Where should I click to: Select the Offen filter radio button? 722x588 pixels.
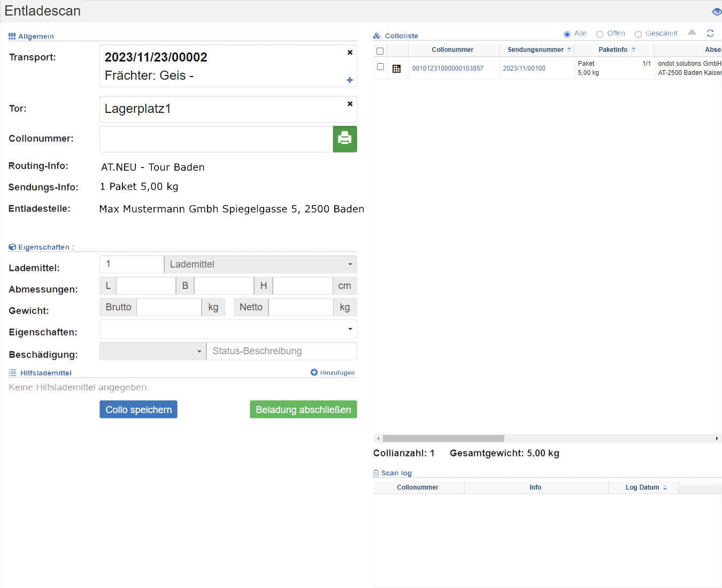point(600,34)
